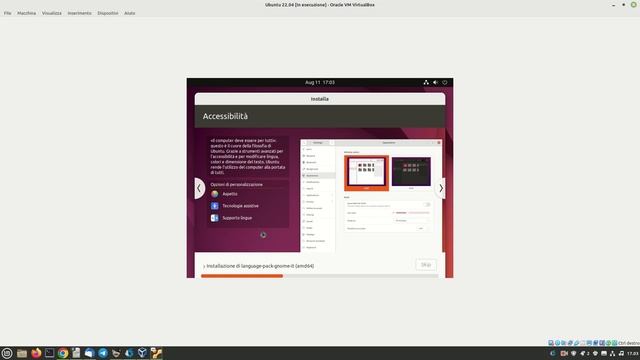Screen dimensions: 640x360
Task: Open the Macchina menu
Action: (27, 13)
